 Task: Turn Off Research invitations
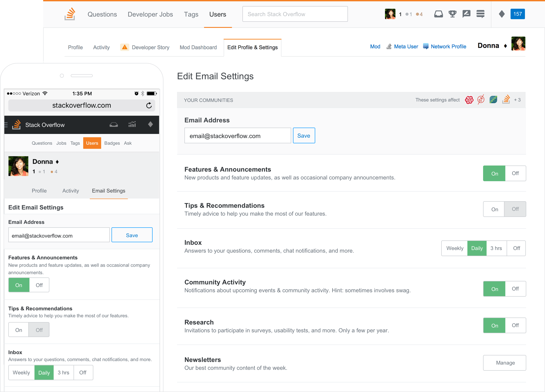pos(515,325)
